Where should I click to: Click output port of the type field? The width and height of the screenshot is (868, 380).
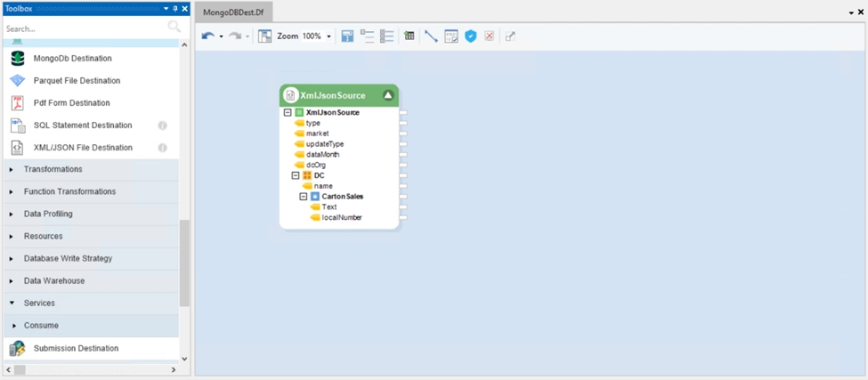(403, 123)
